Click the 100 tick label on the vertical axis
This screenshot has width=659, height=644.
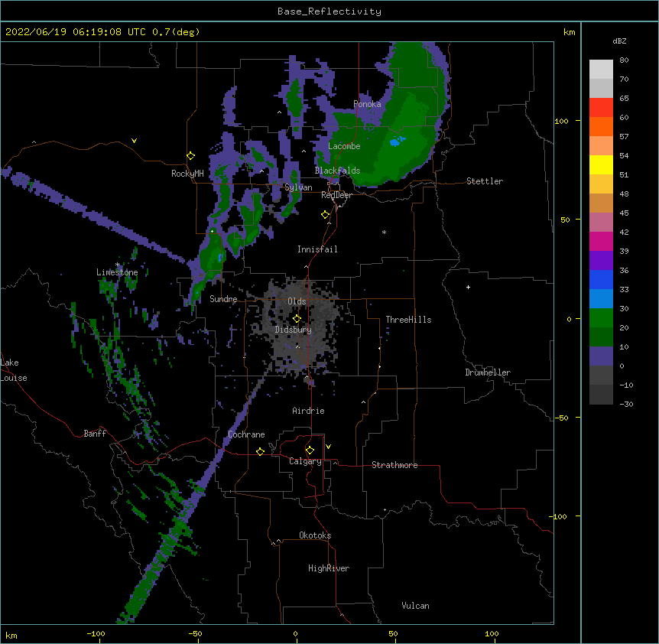click(x=561, y=122)
